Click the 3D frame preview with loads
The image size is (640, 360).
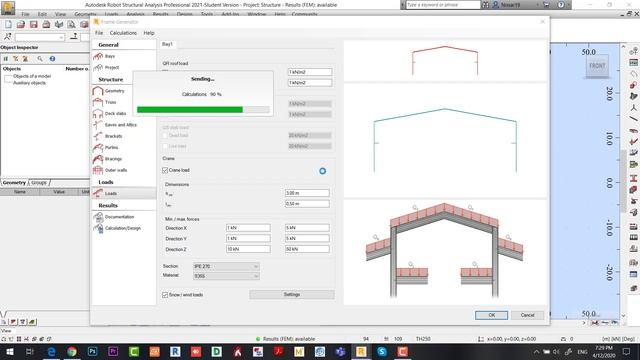click(445, 252)
